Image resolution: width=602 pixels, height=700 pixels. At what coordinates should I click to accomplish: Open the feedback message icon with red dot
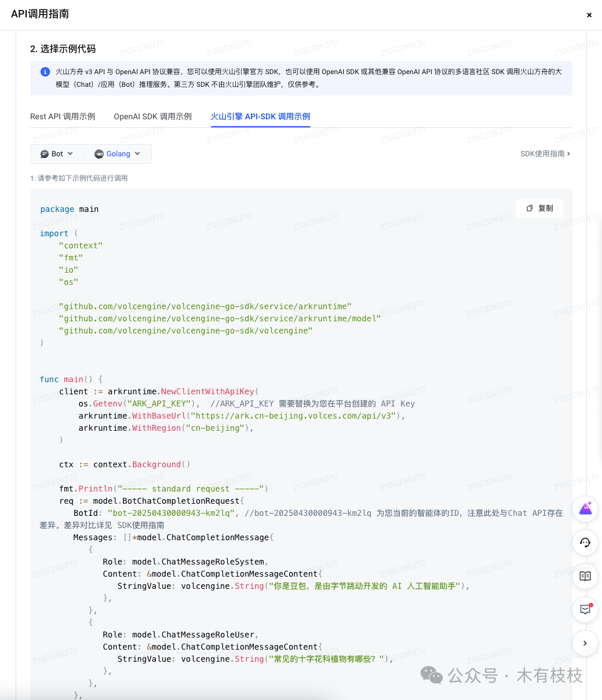[585, 609]
